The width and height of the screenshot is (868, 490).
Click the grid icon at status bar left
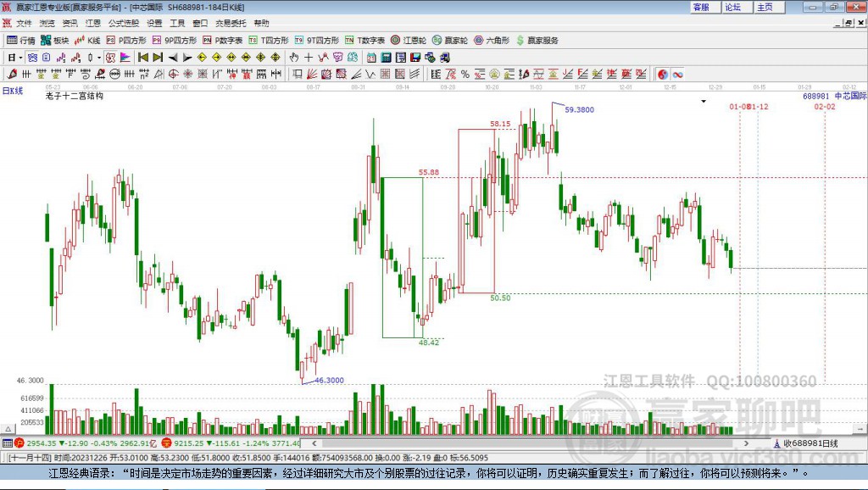7,443
